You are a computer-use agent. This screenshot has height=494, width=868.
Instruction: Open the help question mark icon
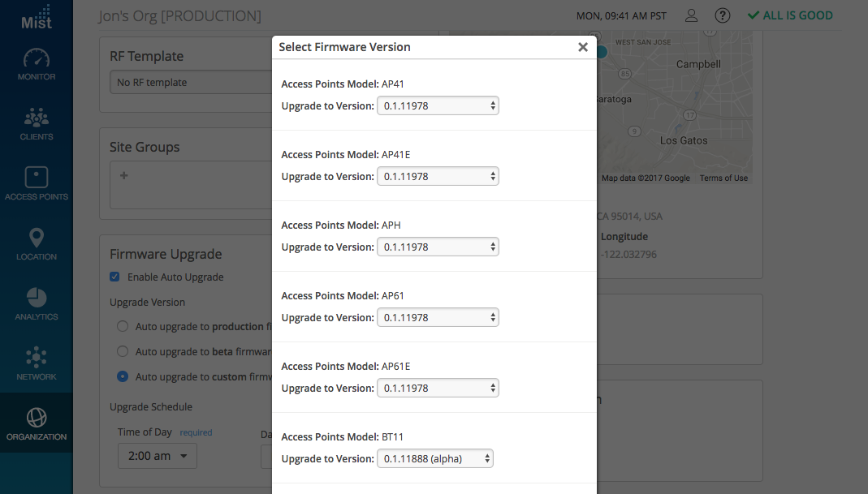722,15
